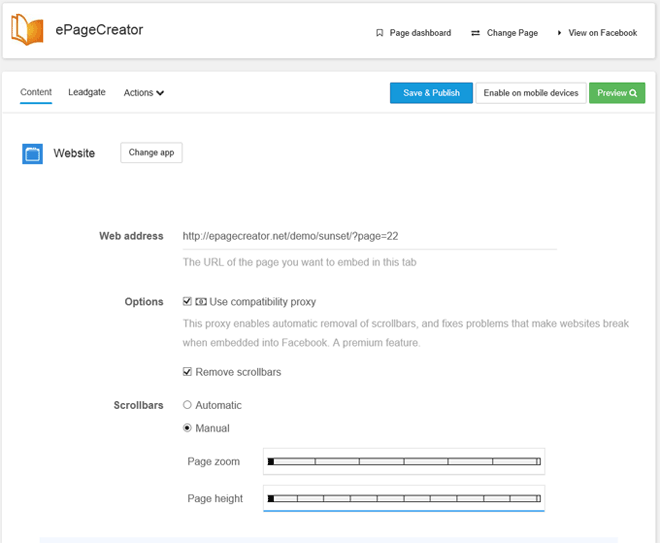Click the Page height slider track
This screenshot has height=543, width=660.
[404, 498]
